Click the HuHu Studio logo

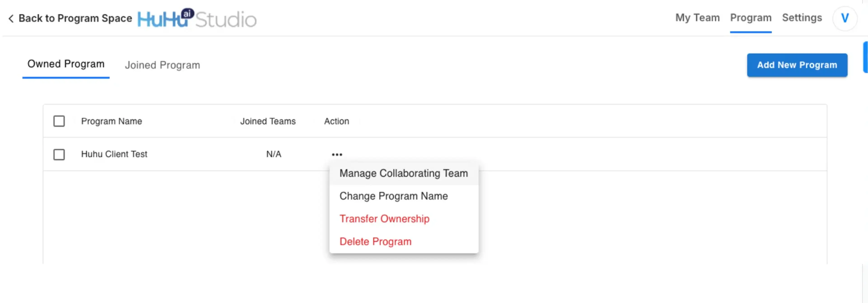(x=197, y=18)
